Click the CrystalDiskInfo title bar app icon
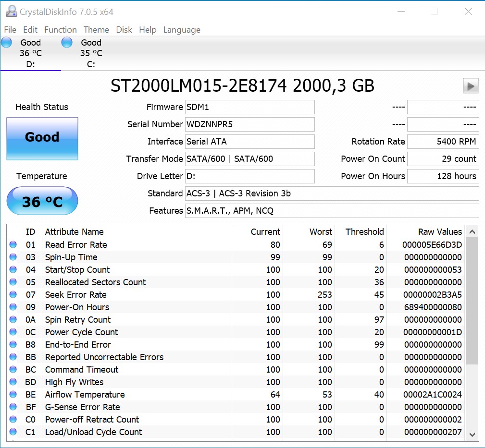The width and height of the screenshot is (485, 448). pos(11,12)
